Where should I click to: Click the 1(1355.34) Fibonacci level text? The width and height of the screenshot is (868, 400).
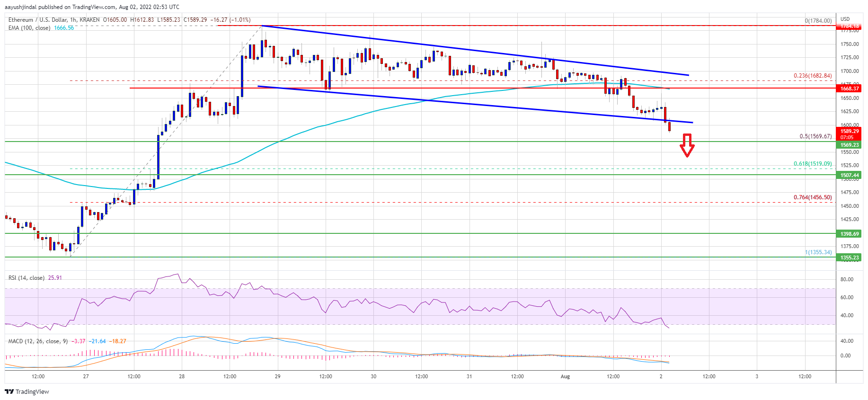point(818,252)
